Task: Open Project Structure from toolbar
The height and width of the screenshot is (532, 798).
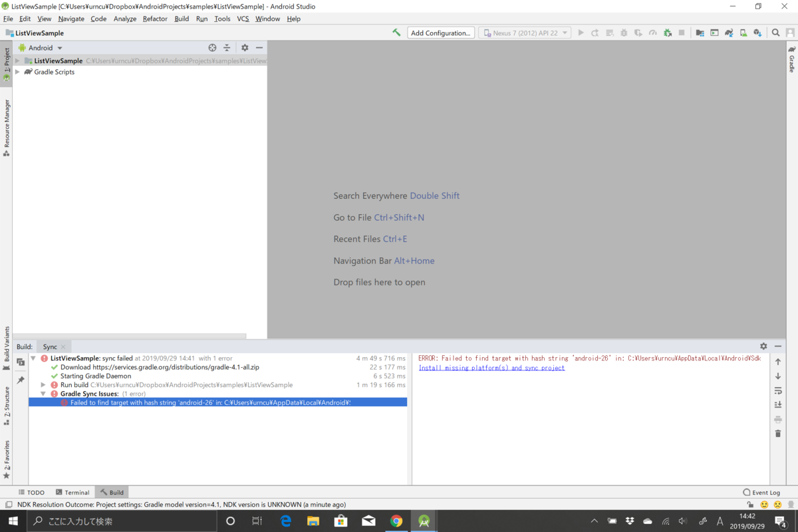Action: (x=700, y=33)
